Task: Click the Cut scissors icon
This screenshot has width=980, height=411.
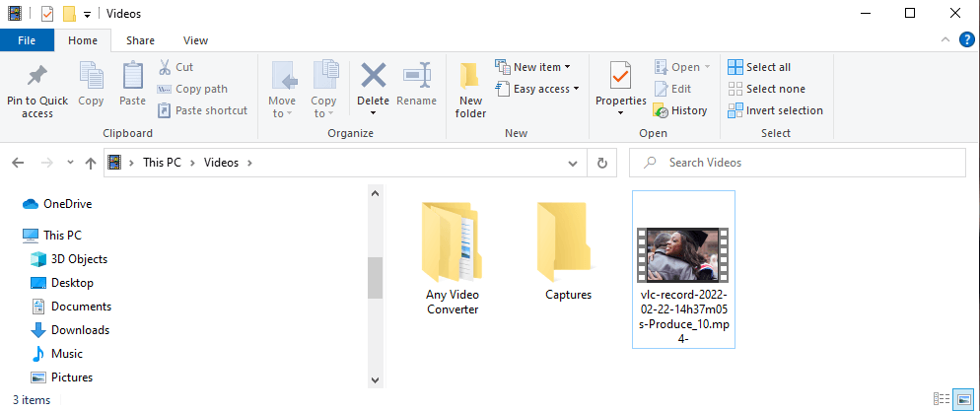Action: 165,67
